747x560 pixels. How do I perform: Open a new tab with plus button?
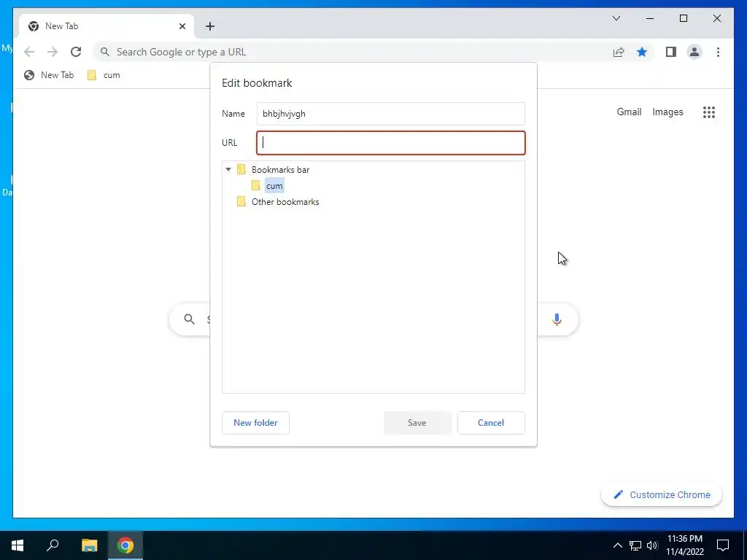[x=210, y=26]
